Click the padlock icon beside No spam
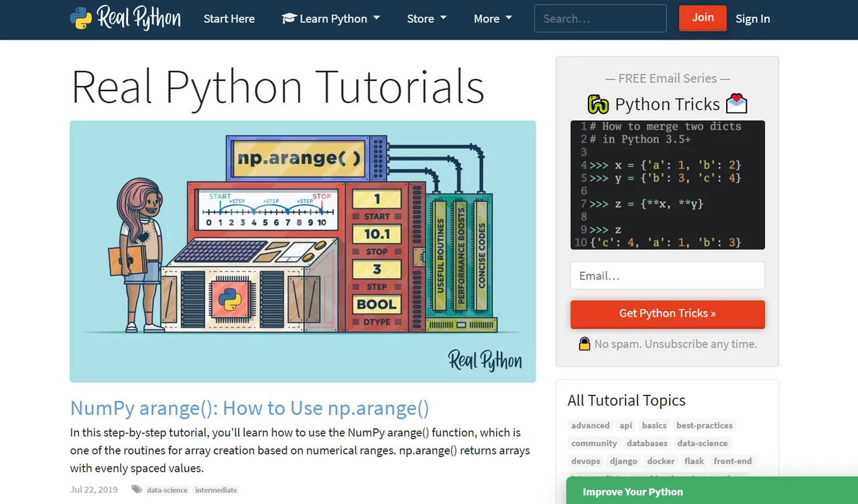 coord(585,344)
